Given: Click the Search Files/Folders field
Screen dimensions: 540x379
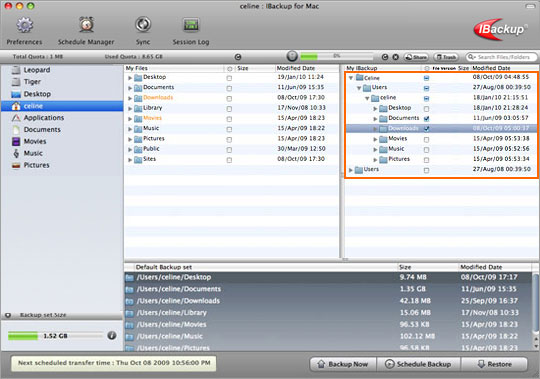Looking at the screenshot, I should point(501,57).
